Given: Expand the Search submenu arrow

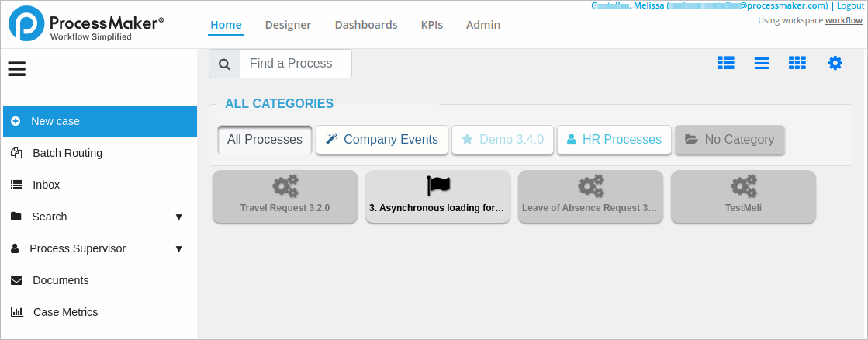Looking at the screenshot, I should tap(179, 217).
